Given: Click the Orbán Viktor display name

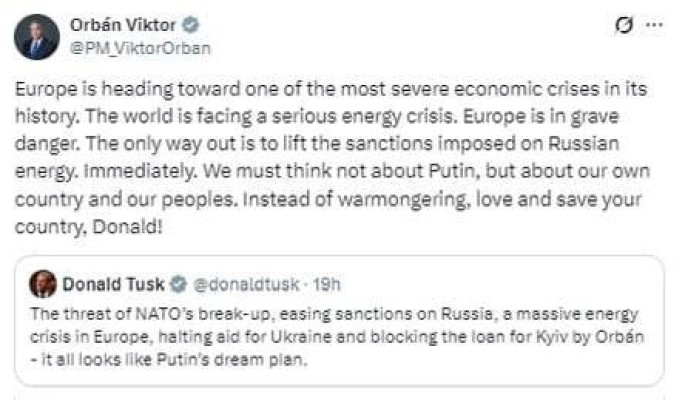Looking at the screenshot, I should [124, 25].
